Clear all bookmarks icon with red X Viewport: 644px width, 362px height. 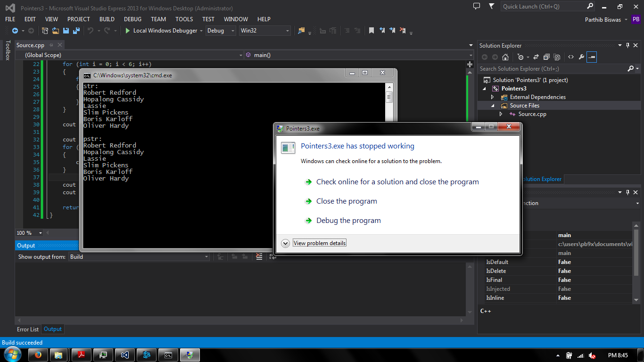(403, 31)
